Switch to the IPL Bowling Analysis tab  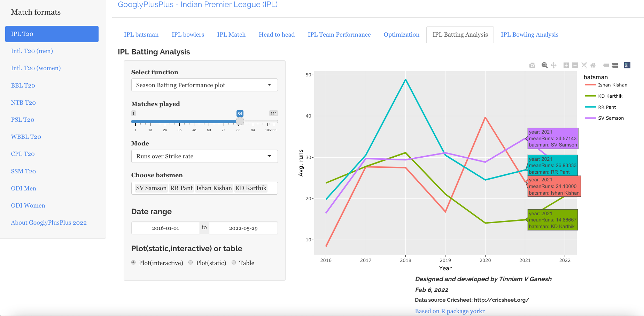point(529,35)
